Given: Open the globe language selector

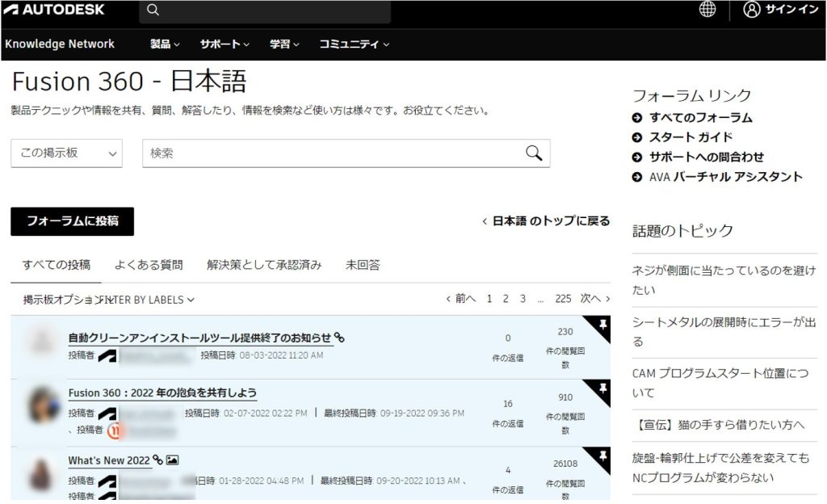Looking at the screenshot, I should [707, 9].
